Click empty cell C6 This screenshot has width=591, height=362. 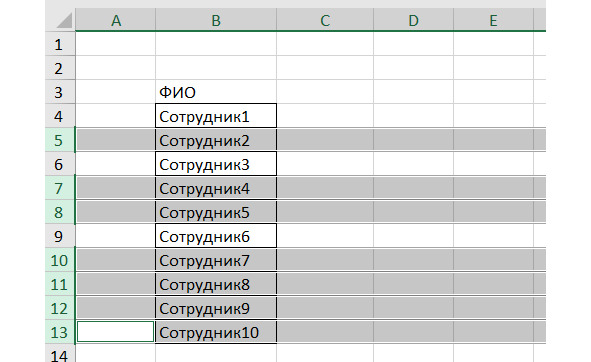(325, 164)
